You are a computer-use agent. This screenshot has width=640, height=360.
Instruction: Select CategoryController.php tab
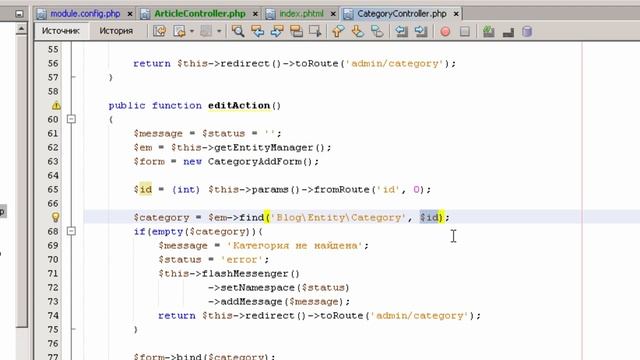(x=402, y=14)
